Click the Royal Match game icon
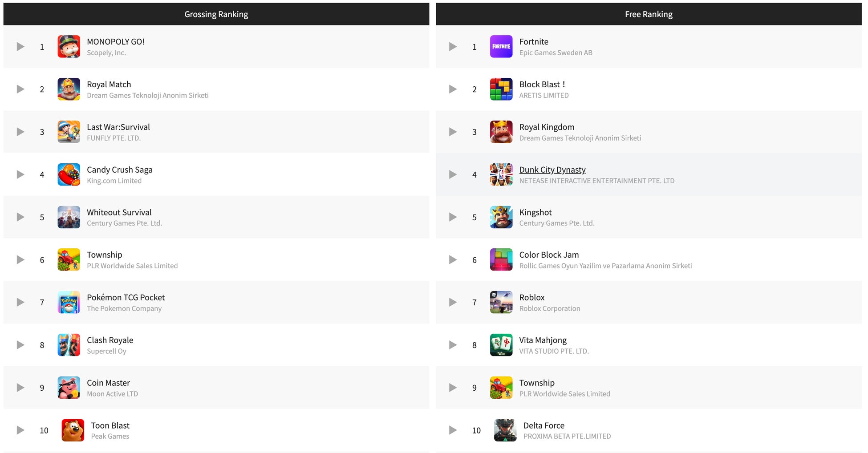868x453 pixels. click(69, 89)
